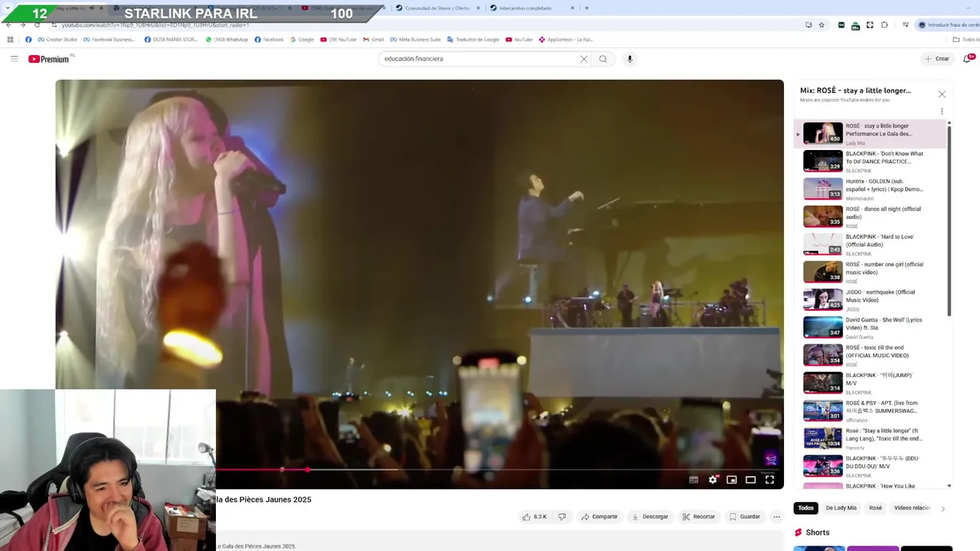Open the WhatsApp bookmark

coord(227,40)
